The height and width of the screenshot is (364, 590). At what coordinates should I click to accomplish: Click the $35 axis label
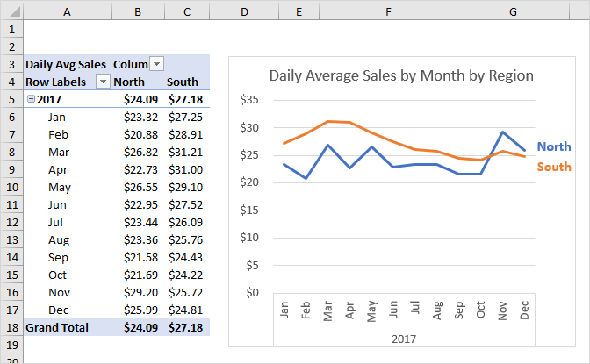(249, 100)
